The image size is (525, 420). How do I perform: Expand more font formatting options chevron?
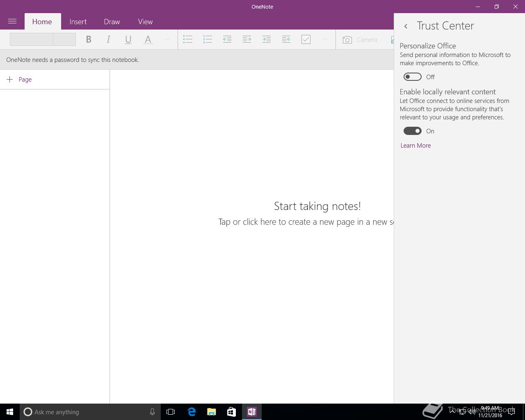[x=167, y=39]
